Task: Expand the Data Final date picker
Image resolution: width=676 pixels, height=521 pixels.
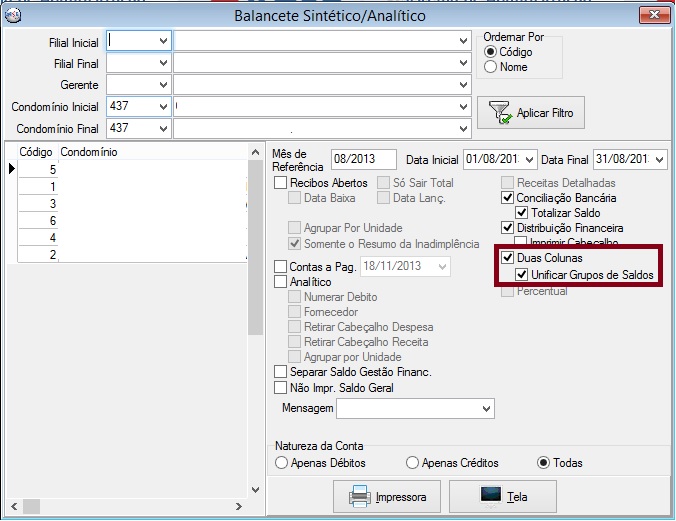Action: (659, 160)
